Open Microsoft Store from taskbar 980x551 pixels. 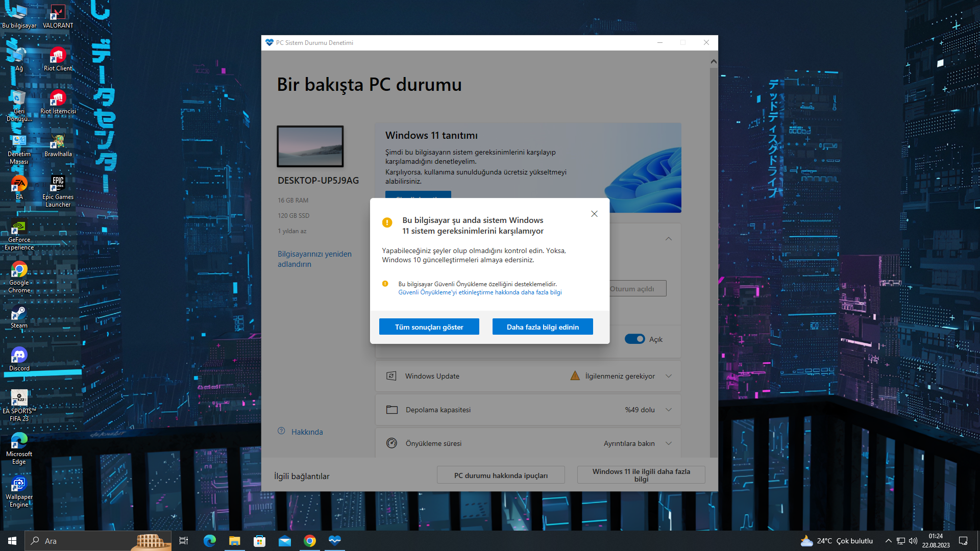[x=260, y=541]
